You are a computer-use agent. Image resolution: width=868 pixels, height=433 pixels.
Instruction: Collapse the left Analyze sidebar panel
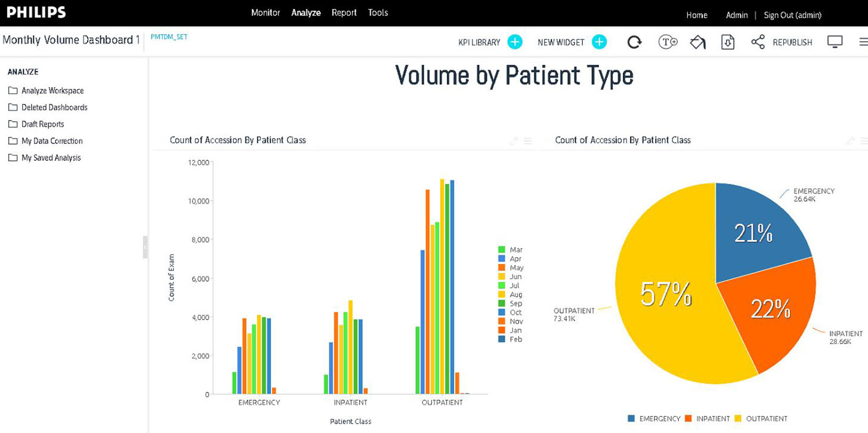[x=147, y=247]
